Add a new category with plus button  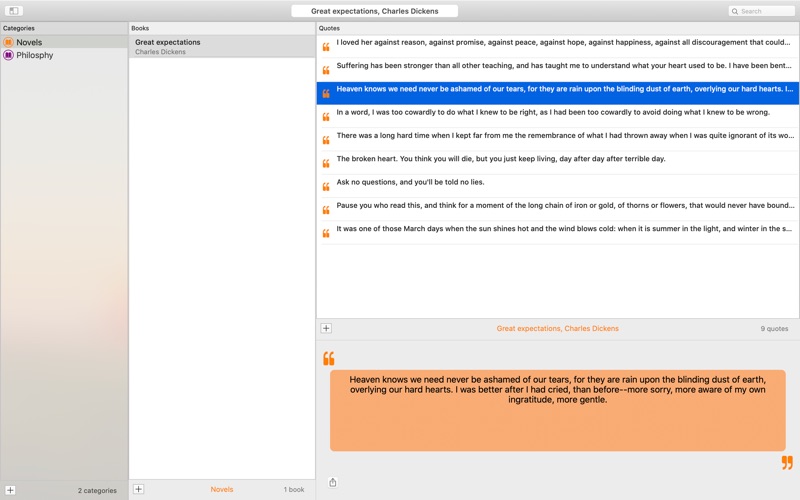coord(10,490)
